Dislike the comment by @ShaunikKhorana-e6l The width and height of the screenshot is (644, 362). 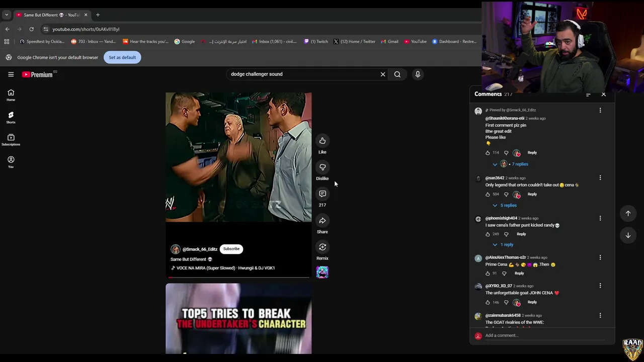coord(506,153)
